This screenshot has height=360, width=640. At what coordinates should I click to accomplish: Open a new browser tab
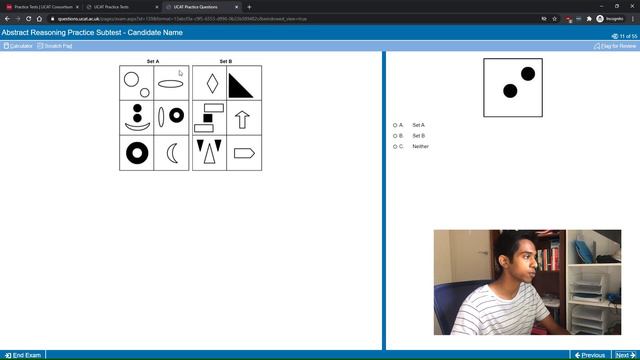coord(249,7)
